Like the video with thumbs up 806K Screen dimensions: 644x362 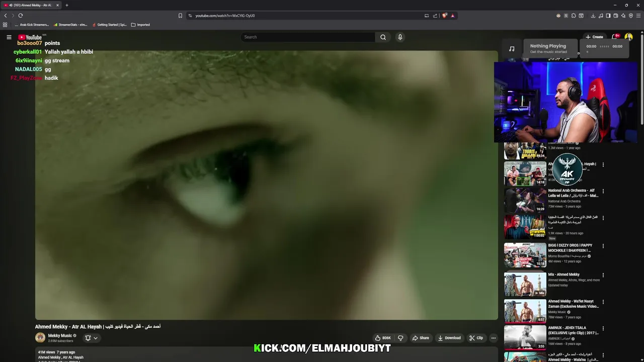383,338
